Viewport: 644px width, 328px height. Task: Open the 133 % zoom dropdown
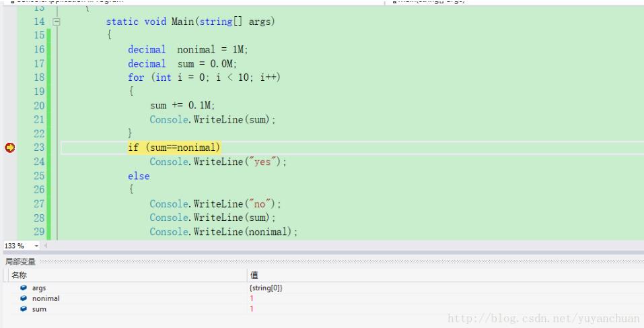36,246
